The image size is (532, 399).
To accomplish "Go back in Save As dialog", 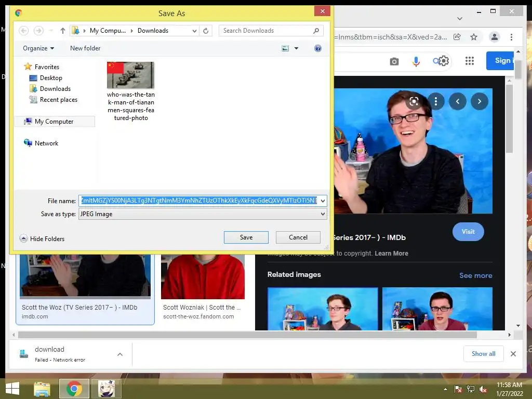I will pos(23,31).
